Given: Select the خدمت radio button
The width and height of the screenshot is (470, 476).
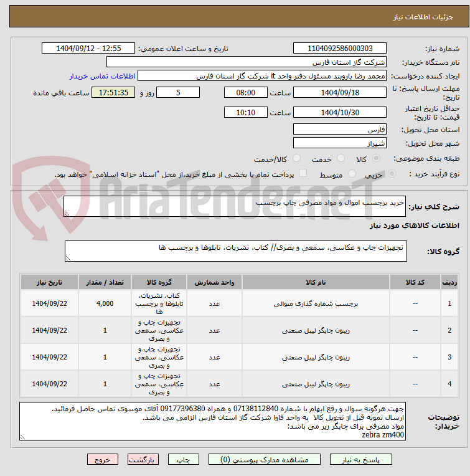Looking at the screenshot, I should tap(341, 158).
